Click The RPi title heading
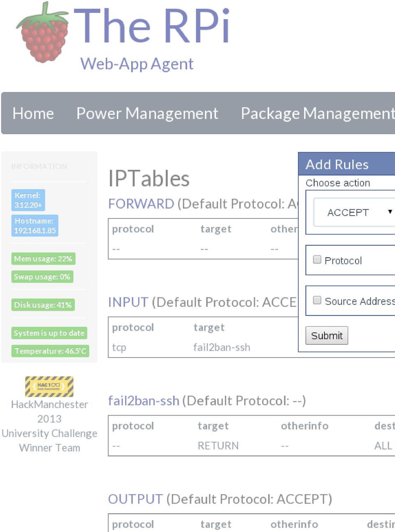The width and height of the screenshot is (395, 532). (x=151, y=26)
